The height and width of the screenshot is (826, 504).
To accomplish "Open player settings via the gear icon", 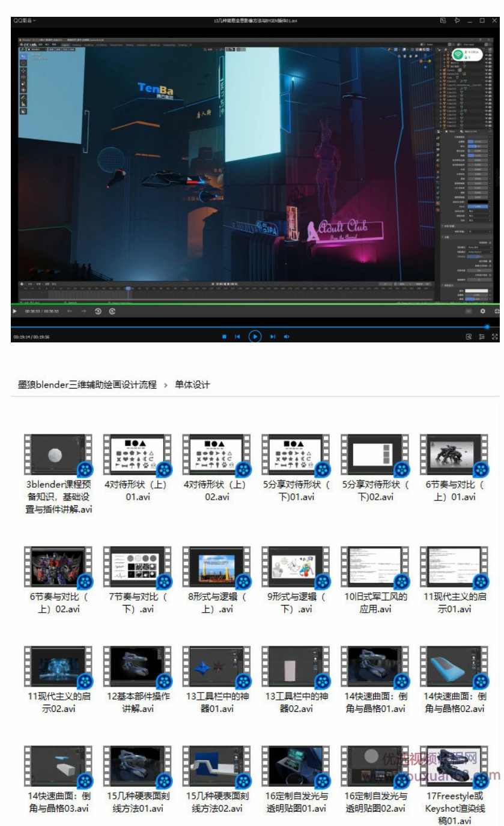I will [484, 311].
